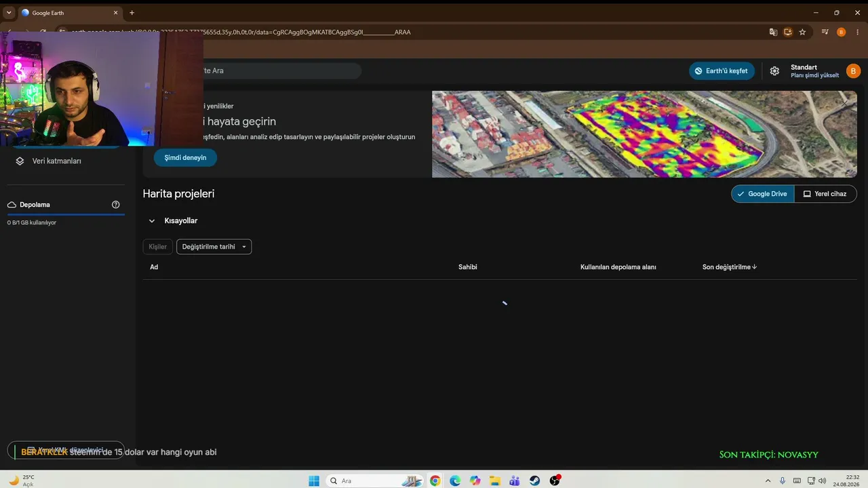Screen dimensions: 868x488
Task: Open the storage help question mark icon
Action: 115,205
